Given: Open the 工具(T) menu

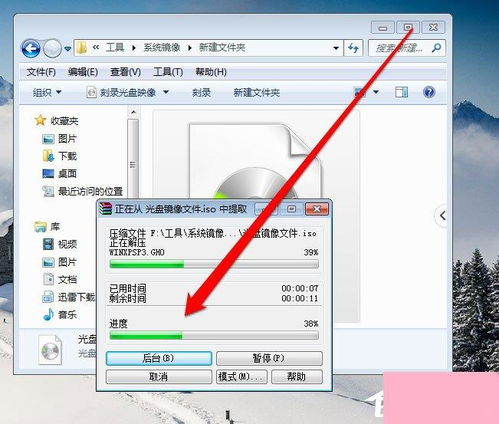Looking at the screenshot, I should coord(168,72).
